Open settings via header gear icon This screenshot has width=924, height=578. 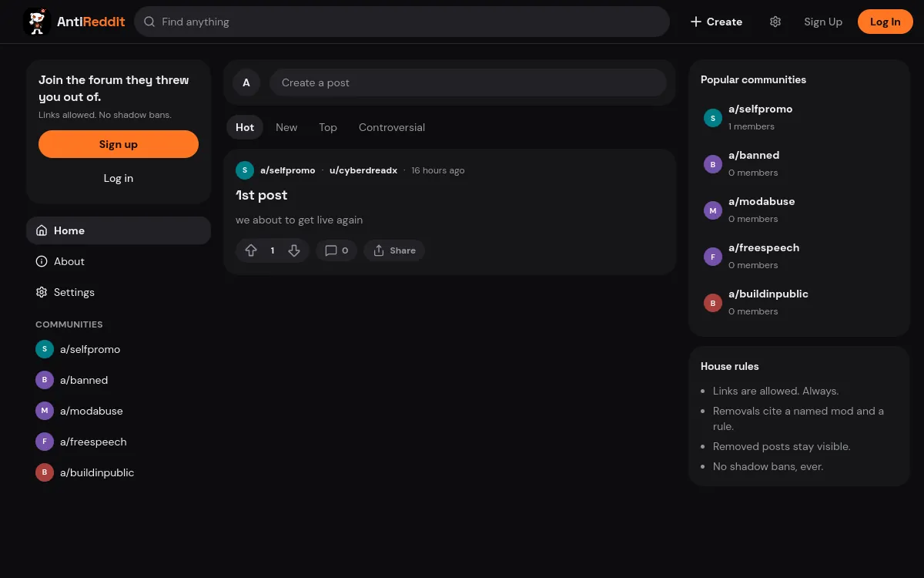pos(775,22)
